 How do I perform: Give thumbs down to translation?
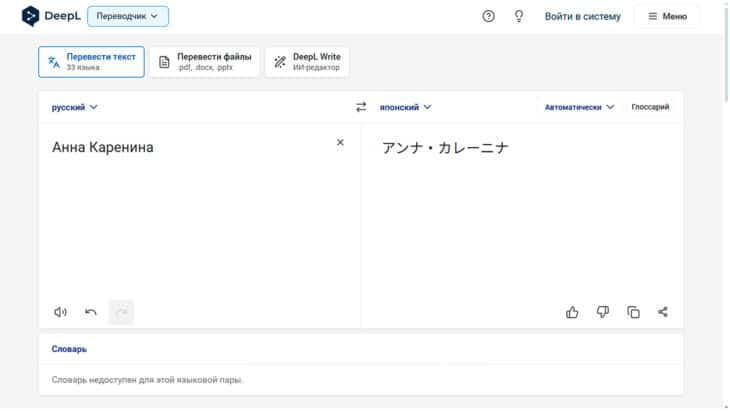point(603,312)
